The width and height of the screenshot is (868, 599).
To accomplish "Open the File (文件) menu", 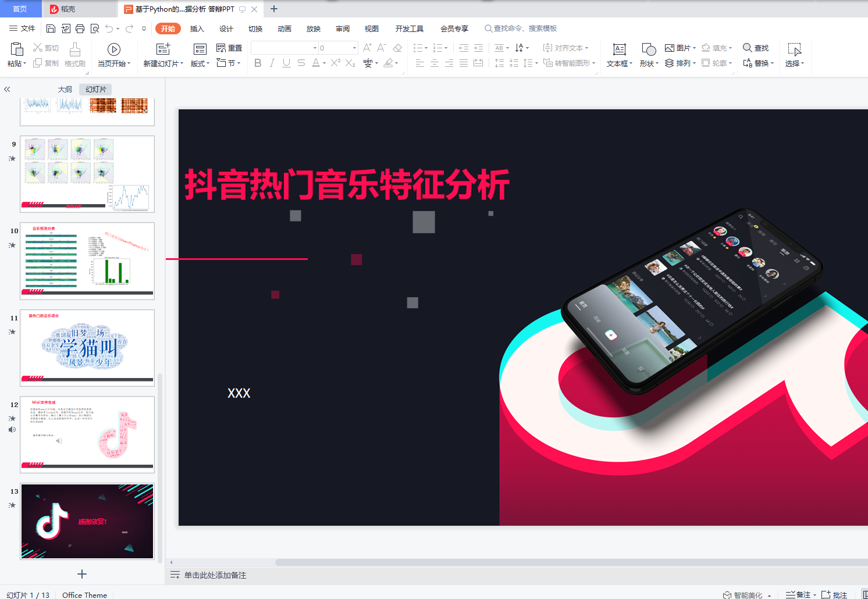I will pos(22,28).
